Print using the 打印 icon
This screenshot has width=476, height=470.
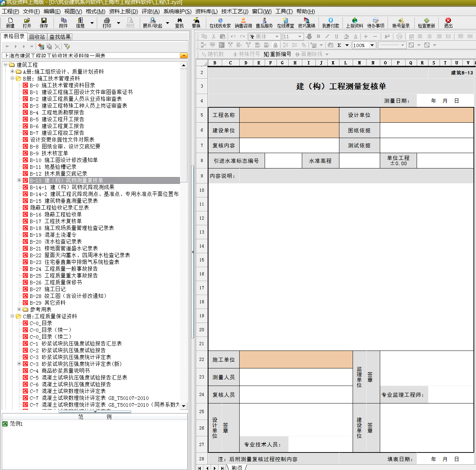[107, 23]
